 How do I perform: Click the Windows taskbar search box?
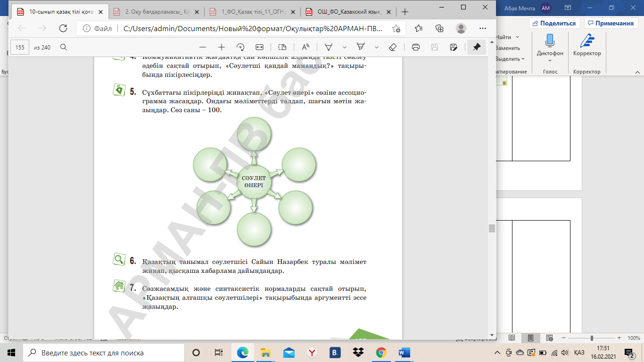[104, 353]
